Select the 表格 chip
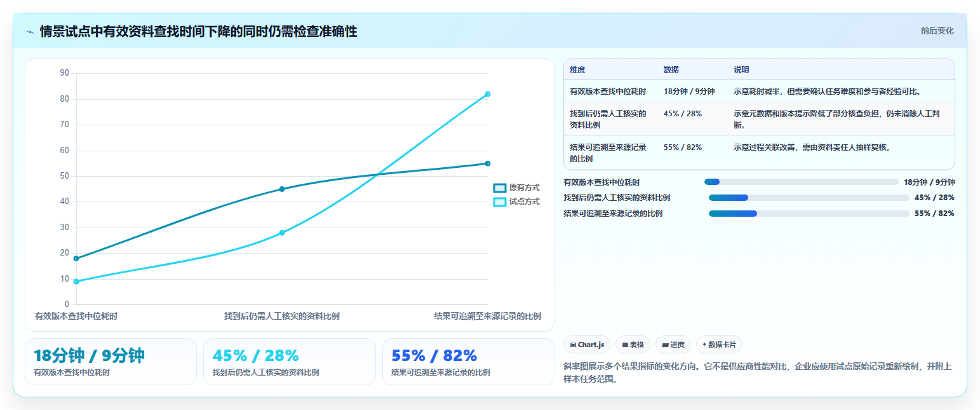Image resolution: width=980 pixels, height=410 pixels. pos(633,345)
